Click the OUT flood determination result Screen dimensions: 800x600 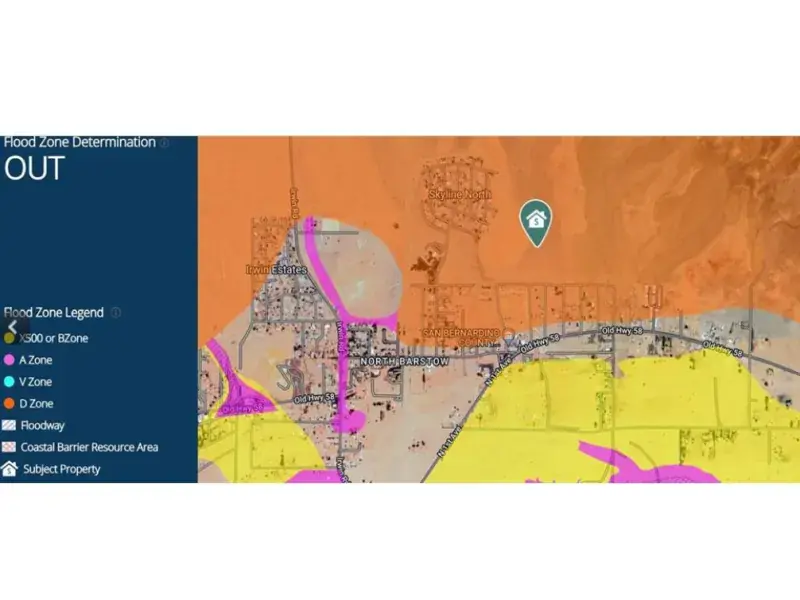tap(34, 169)
